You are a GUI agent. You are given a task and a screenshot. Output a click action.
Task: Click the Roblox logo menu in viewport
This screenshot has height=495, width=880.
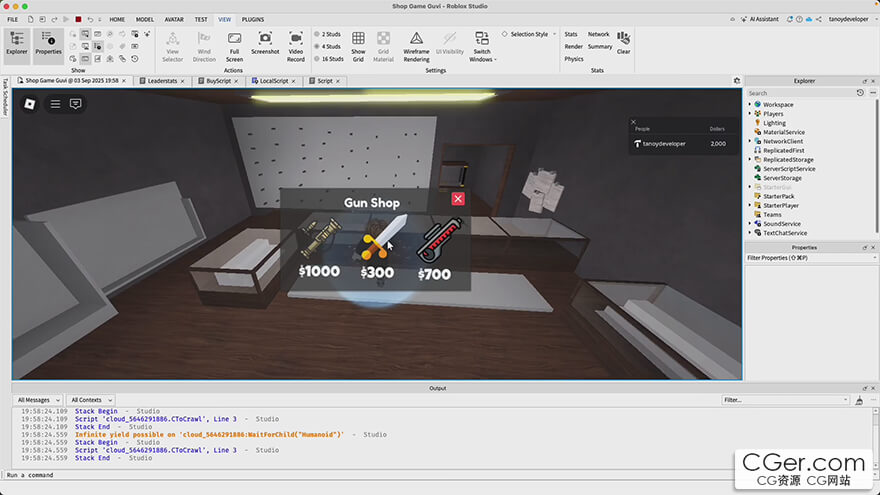pyautogui.click(x=30, y=103)
